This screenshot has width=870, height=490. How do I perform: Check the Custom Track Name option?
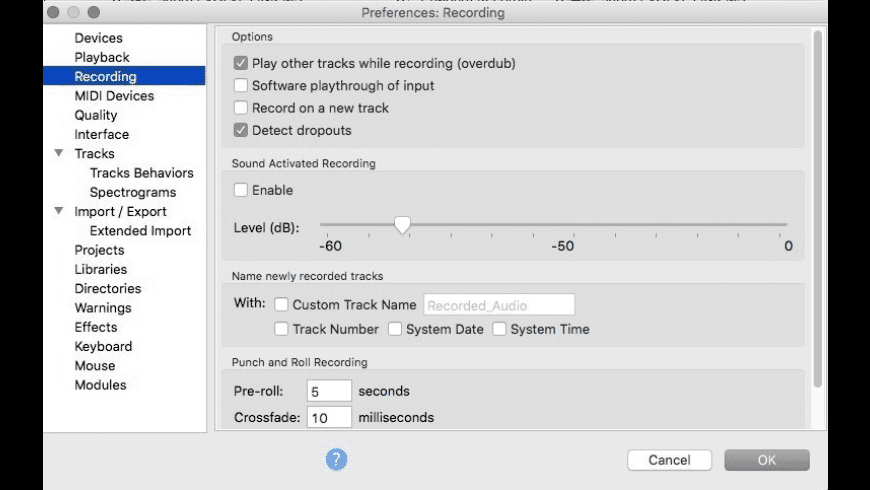pos(282,305)
